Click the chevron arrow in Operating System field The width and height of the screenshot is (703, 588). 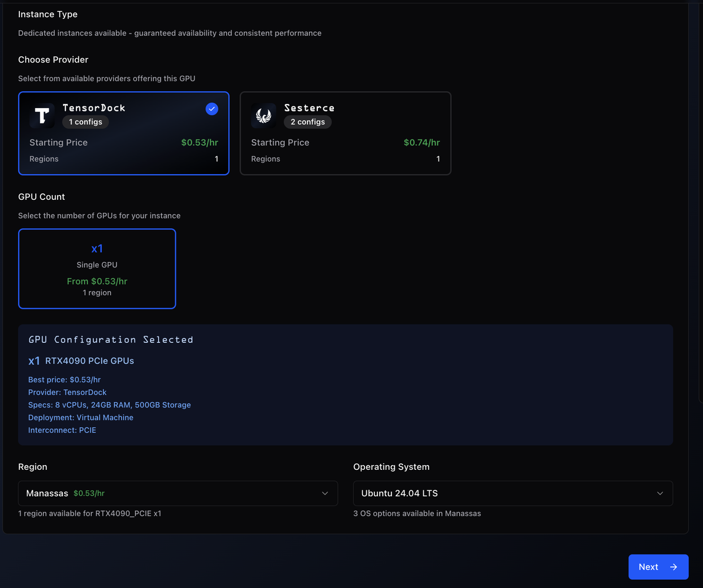point(660,493)
